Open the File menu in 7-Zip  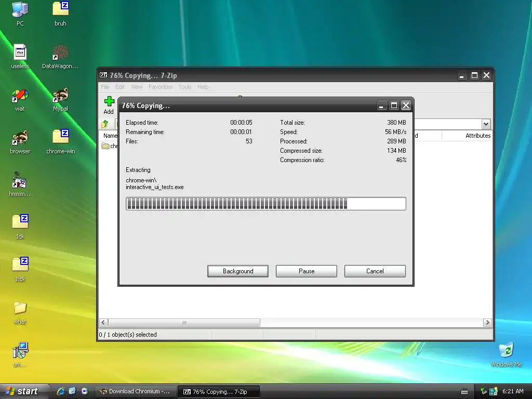click(105, 87)
